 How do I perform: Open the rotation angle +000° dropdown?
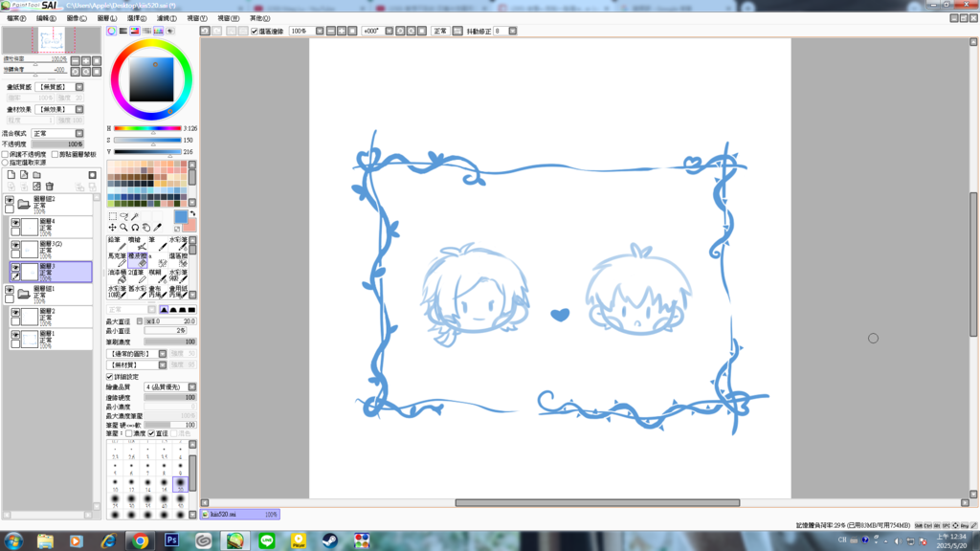coord(389,31)
